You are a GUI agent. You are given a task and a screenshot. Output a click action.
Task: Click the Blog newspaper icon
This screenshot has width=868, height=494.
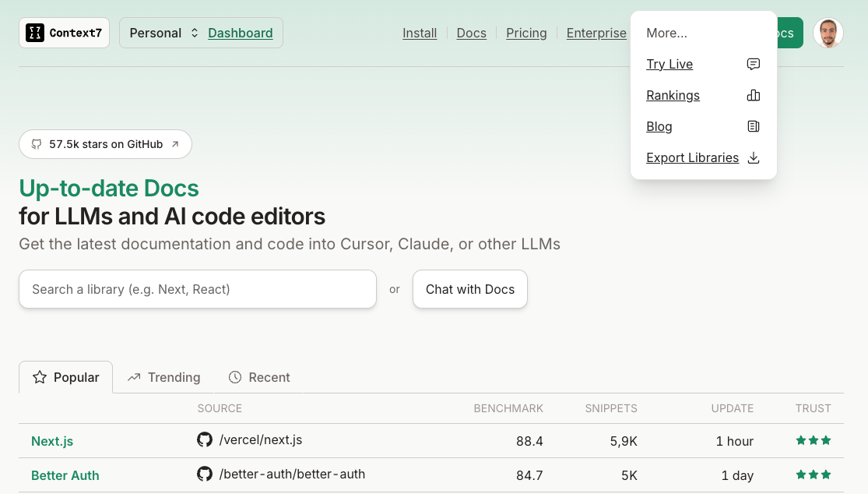(754, 126)
